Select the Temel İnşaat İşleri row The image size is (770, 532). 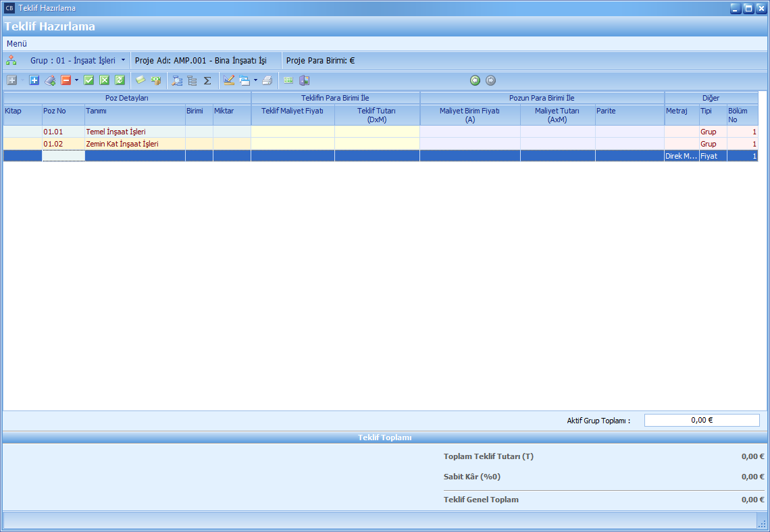pyautogui.click(x=115, y=132)
